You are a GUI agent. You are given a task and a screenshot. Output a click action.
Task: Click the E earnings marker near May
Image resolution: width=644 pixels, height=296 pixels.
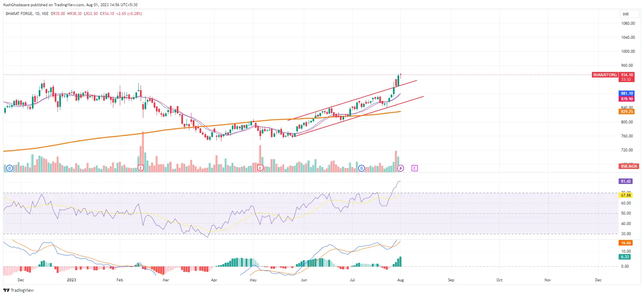[x=260, y=168]
